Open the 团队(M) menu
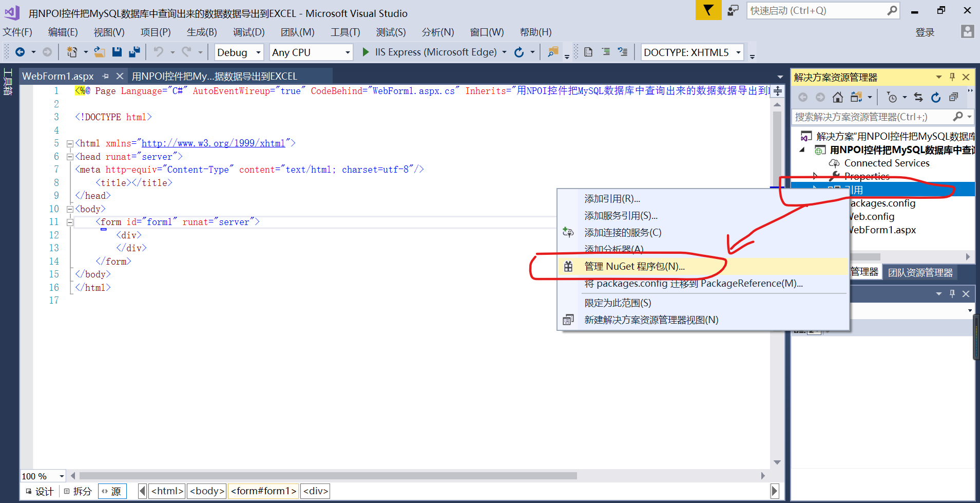The height and width of the screenshot is (503, 980). coord(297,32)
